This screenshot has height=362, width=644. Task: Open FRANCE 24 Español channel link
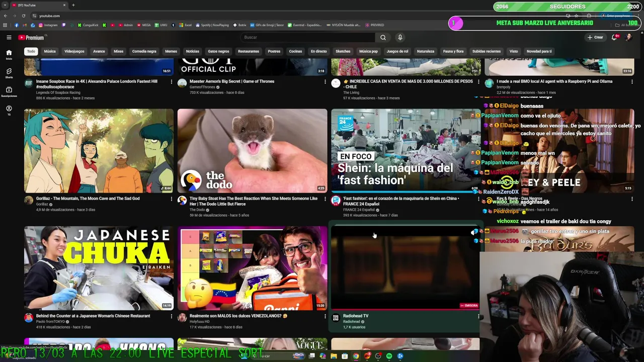tap(360, 210)
